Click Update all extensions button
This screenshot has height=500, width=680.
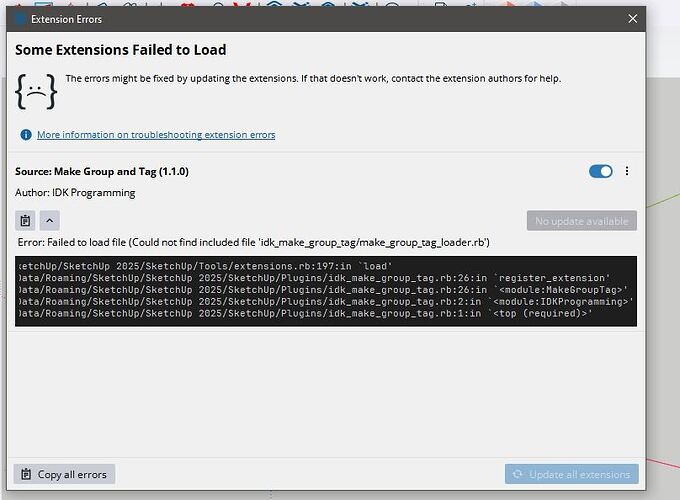tap(571, 474)
